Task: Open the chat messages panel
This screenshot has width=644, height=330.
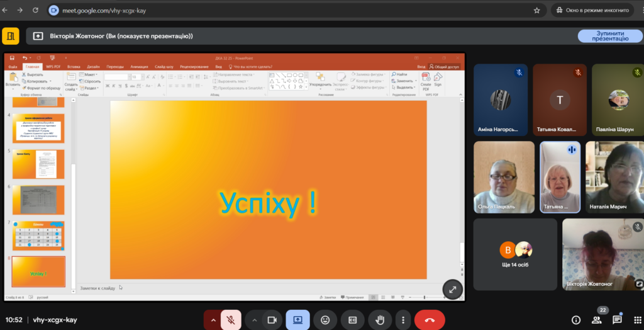Action: pyautogui.click(x=617, y=320)
